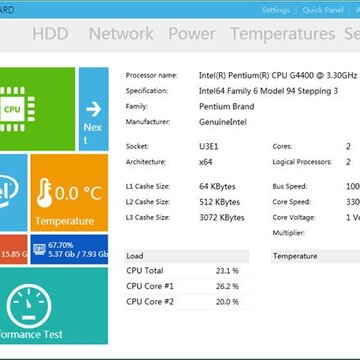This screenshot has height=360, width=360.
Task: Open the Quick Panel link
Action: [x=323, y=10]
